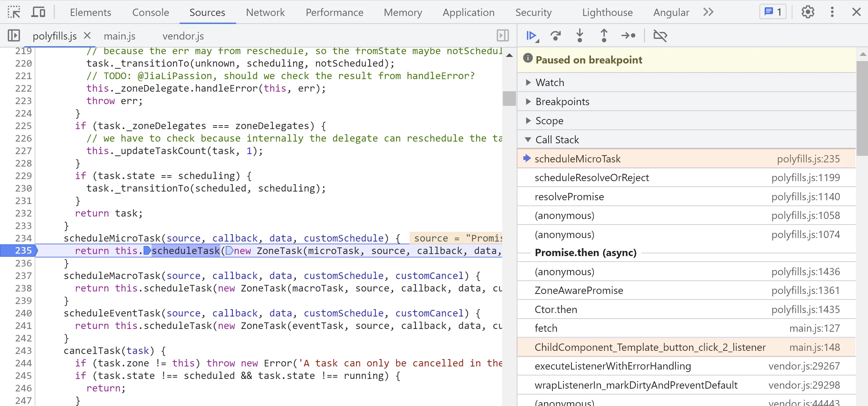Image resolution: width=868 pixels, height=406 pixels.
Task: Select scheduleResolveOrReject call stack frame
Action: pos(686,178)
